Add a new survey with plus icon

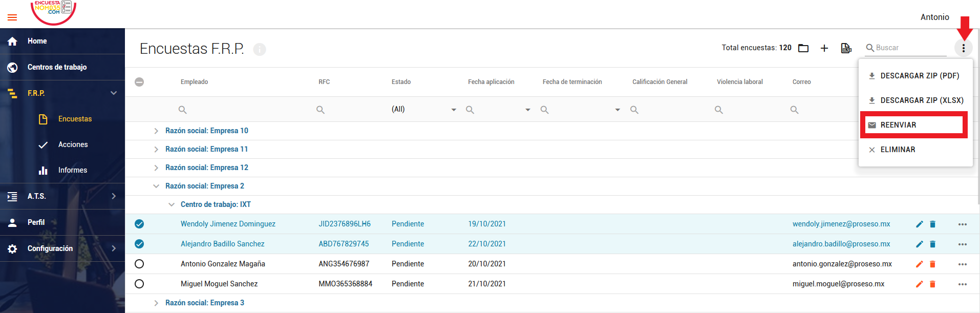[x=824, y=48]
